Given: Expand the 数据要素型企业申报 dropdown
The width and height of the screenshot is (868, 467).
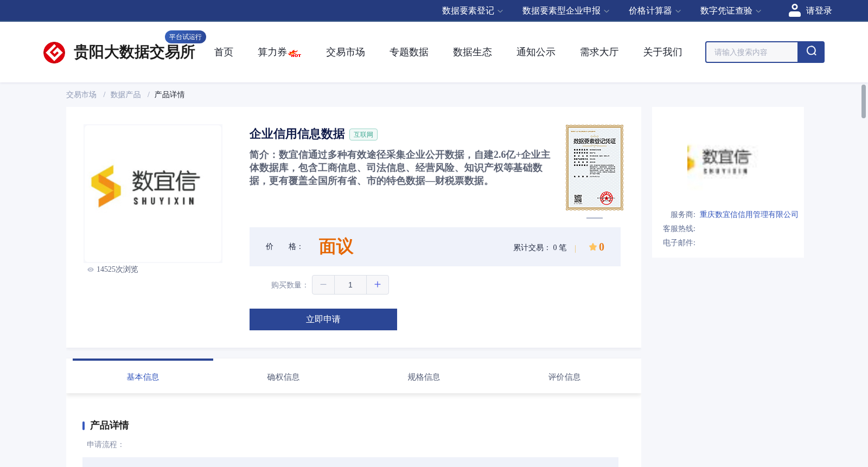Looking at the screenshot, I should pyautogui.click(x=565, y=11).
